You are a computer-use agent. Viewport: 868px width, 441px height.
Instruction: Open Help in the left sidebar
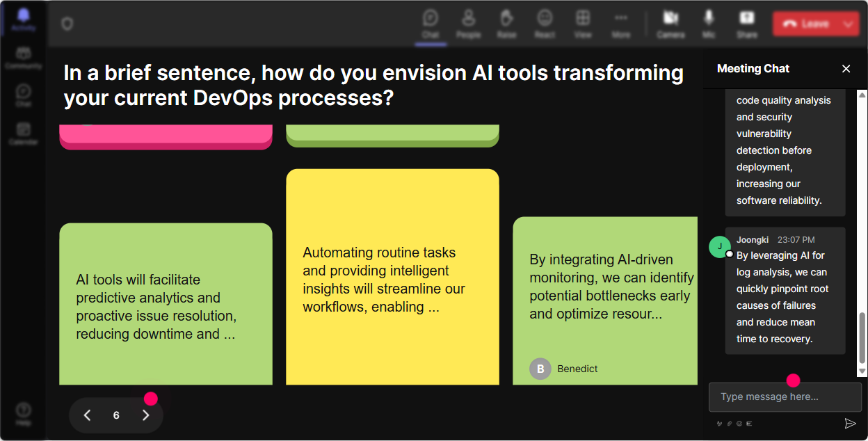click(23, 414)
